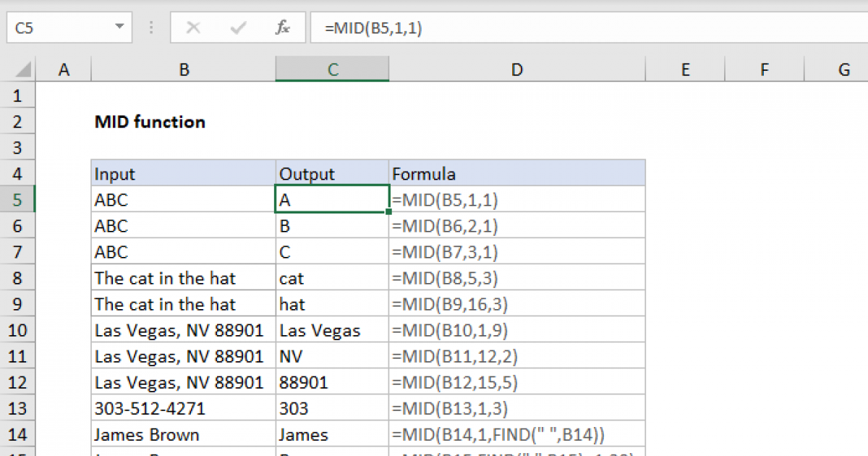
Task: Click the output cell showing Las Vegas
Action: point(332,330)
